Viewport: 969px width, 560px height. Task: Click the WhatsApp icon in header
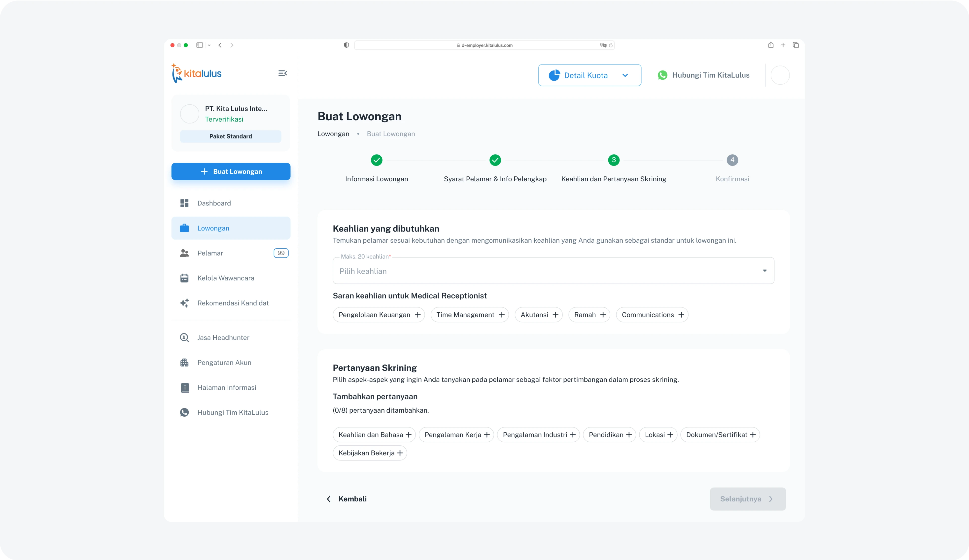point(662,75)
